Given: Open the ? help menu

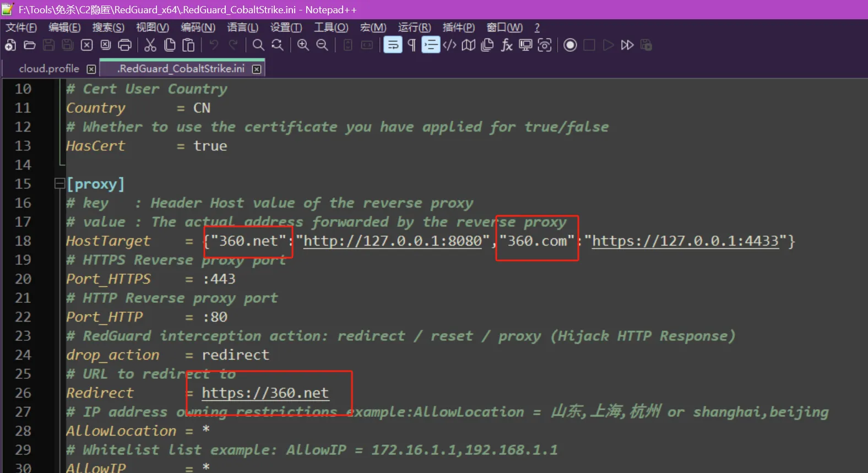Looking at the screenshot, I should 537,28.
